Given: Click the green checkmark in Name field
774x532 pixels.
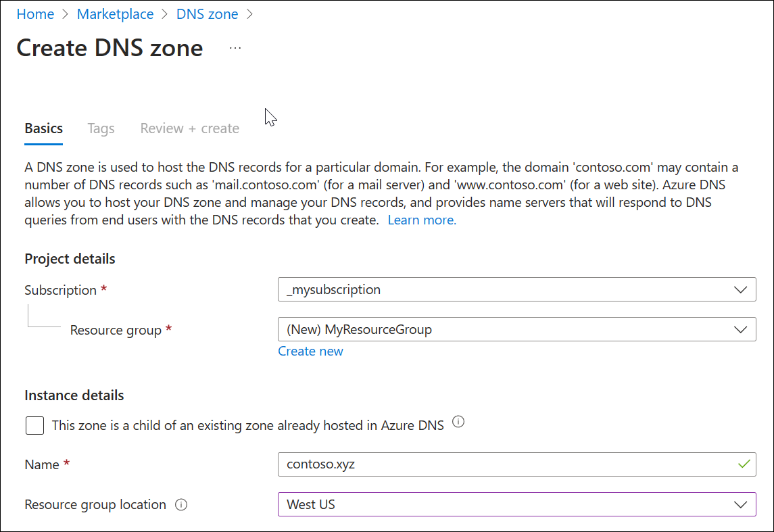Looking at the screenshot, I should 744,464.
